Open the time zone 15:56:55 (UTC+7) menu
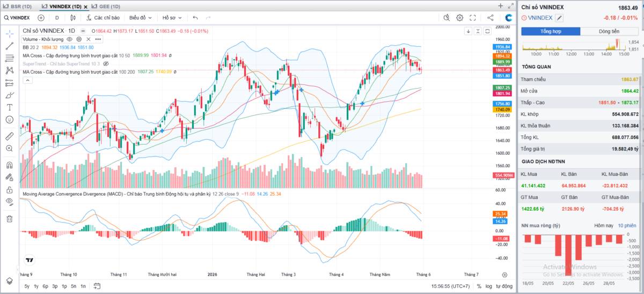 [451, 286]
